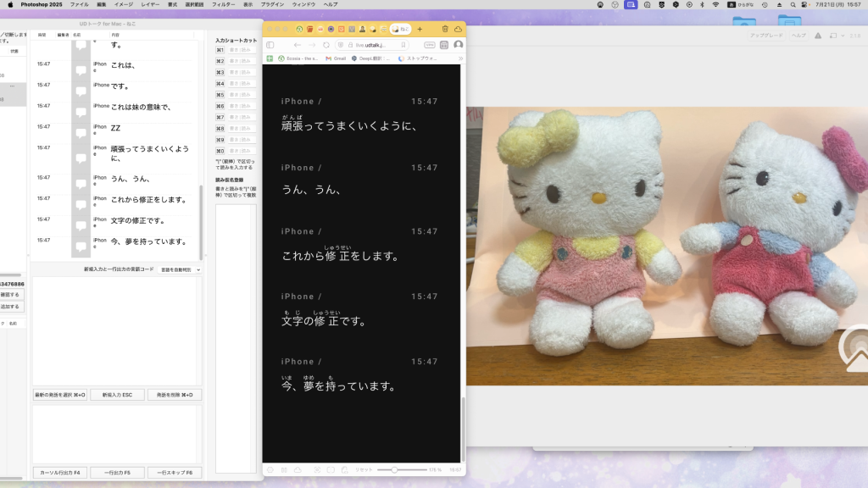Go forward in the browser

coord(312,45)
